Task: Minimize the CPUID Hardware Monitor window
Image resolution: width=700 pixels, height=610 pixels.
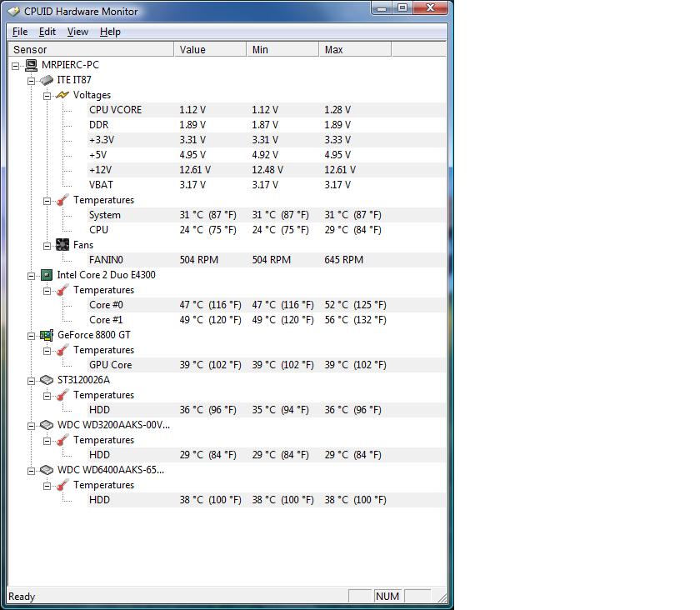Action: 382,8
